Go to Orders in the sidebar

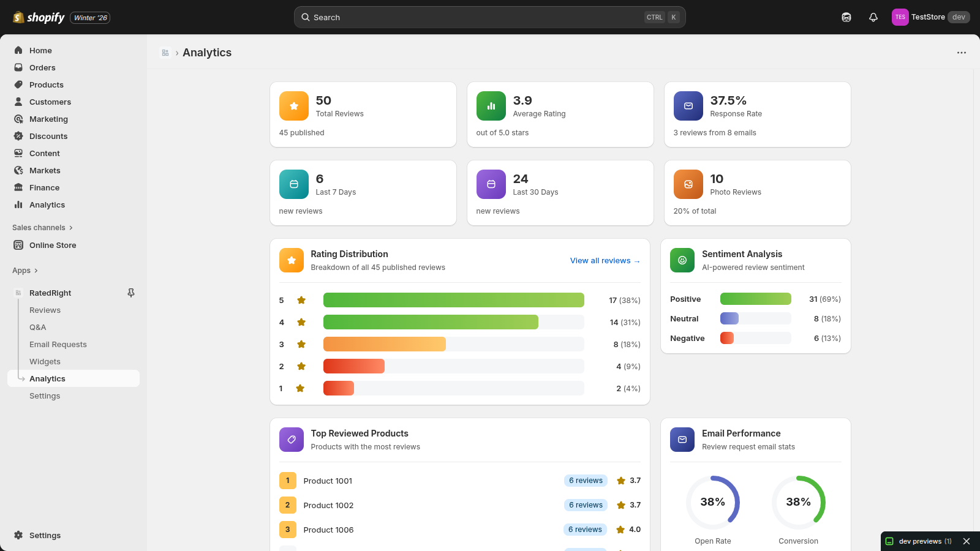(x=42, y=68)
